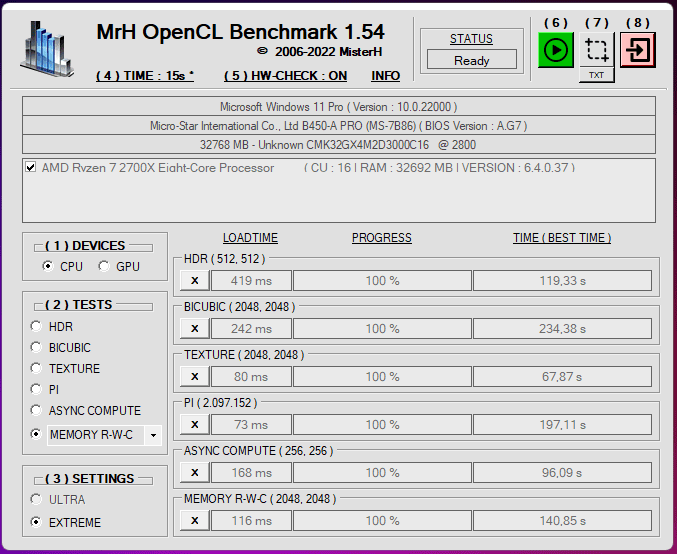Click the PI result 197,11 s
The width and height of the screenshot is (677, 554).
pos(563,424)
